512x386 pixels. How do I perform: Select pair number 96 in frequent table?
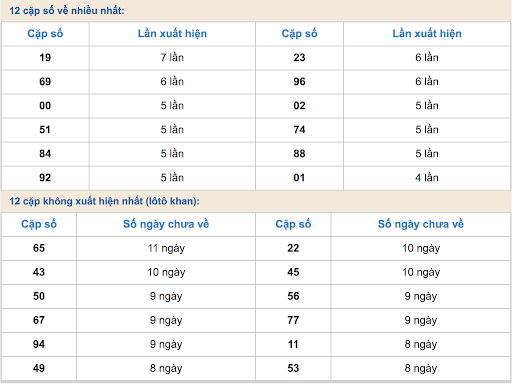tap(299, 82)
